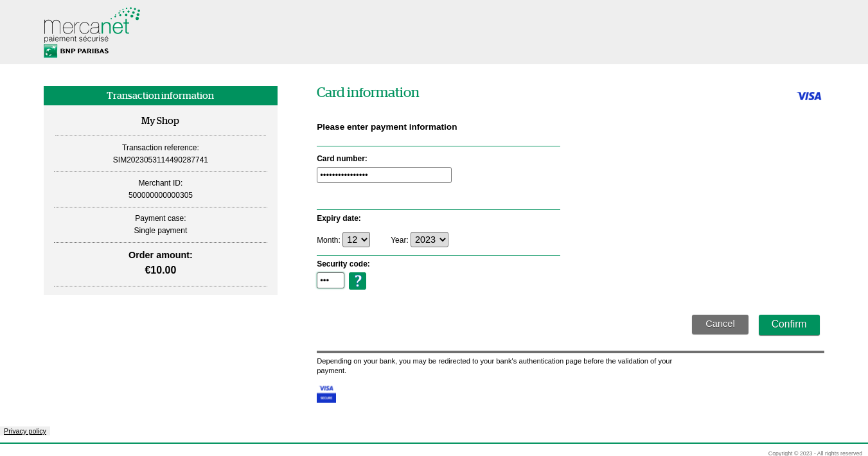Click the Card information heading
The height and width of the screenshot is (456, 868).
pos(368,92)
